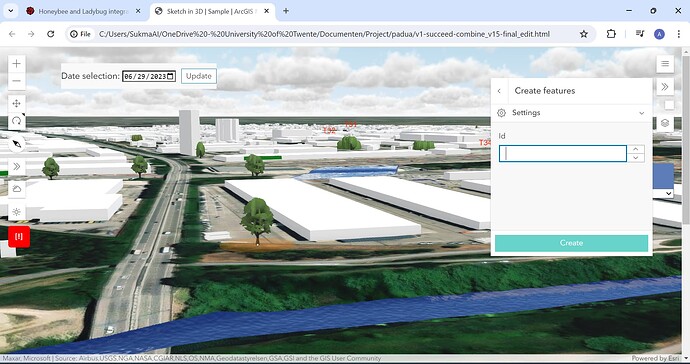Increment the Id value up arrow
This screenshot has height=364, width=690.
(x=635, y=149)
